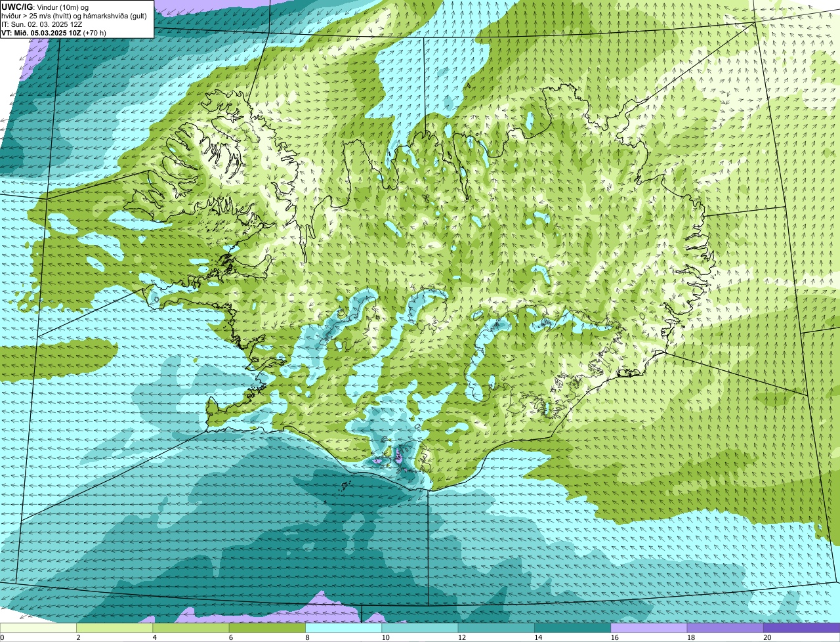Image resolution: width=840 pixels, height=642 pixels.
Task: Click the '2' label on the wind scale
Action: (78, 637)
